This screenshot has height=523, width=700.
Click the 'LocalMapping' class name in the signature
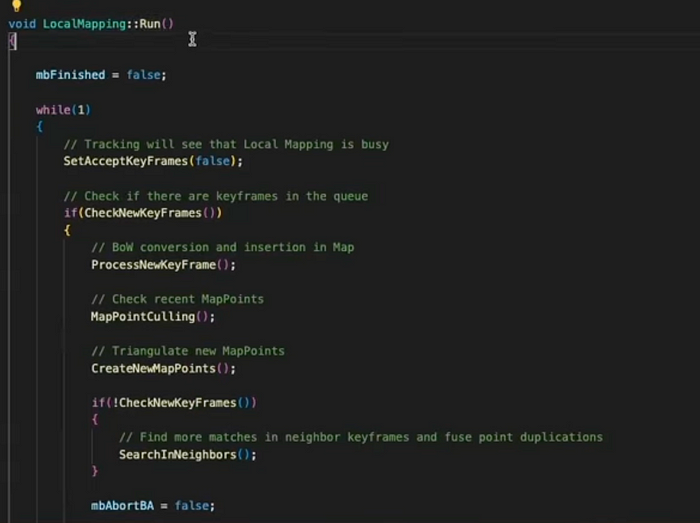(84, 24)
